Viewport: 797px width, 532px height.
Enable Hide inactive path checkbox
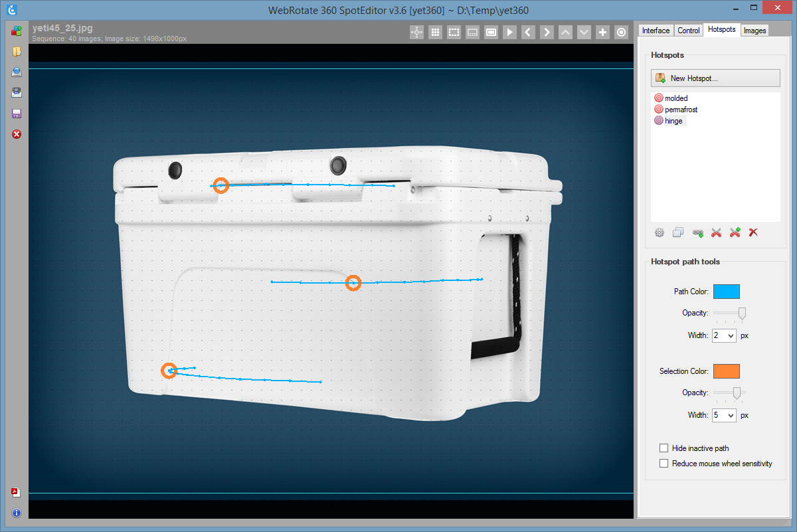[664, 448]
